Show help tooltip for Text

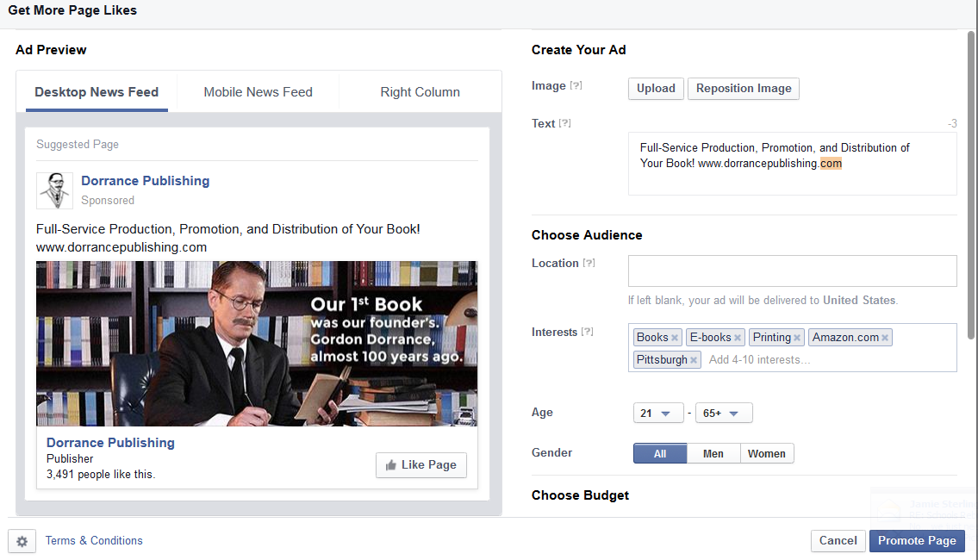pos(565,123)
